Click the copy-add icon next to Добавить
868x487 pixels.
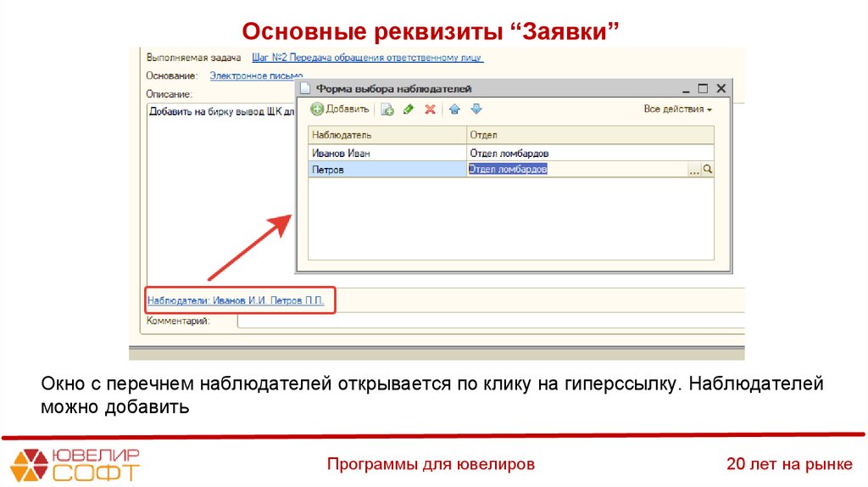click(387, 109)
